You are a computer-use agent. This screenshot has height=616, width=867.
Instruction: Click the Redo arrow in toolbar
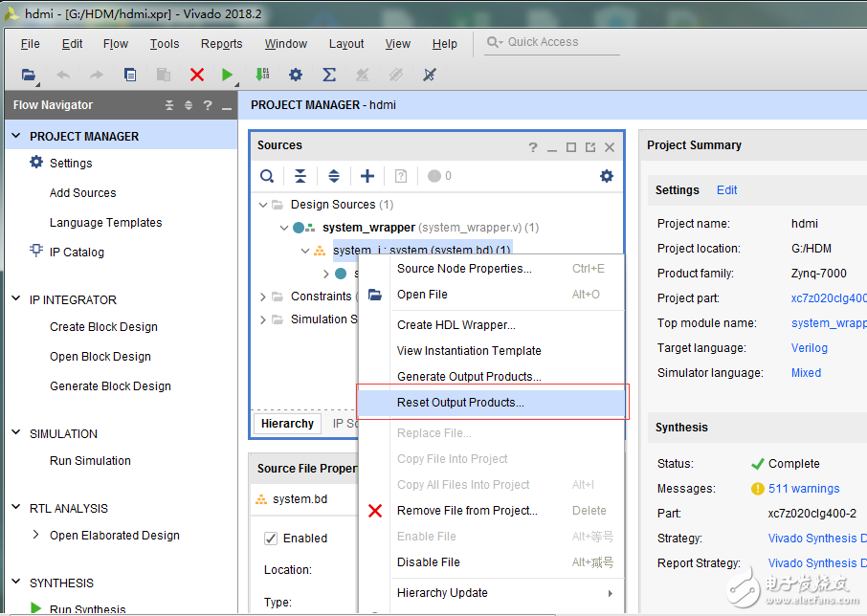pyautogui.click(x=97, y=75)
